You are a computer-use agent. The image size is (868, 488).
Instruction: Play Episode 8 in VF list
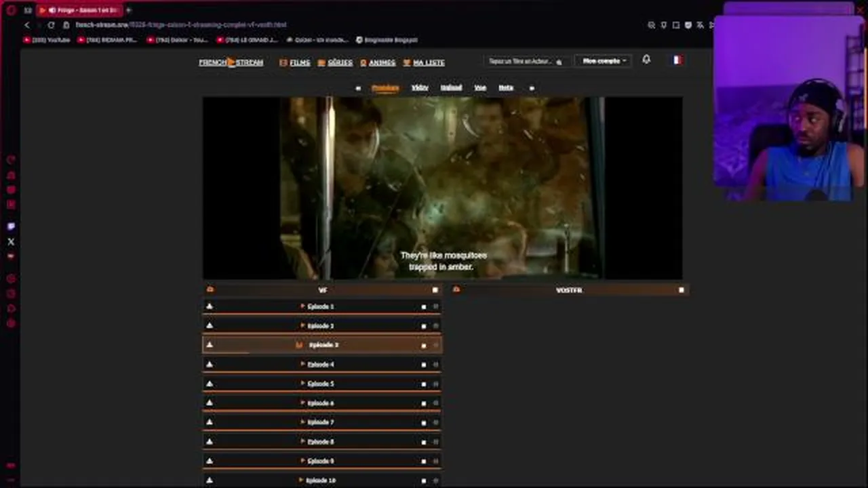tap(322, 442)
